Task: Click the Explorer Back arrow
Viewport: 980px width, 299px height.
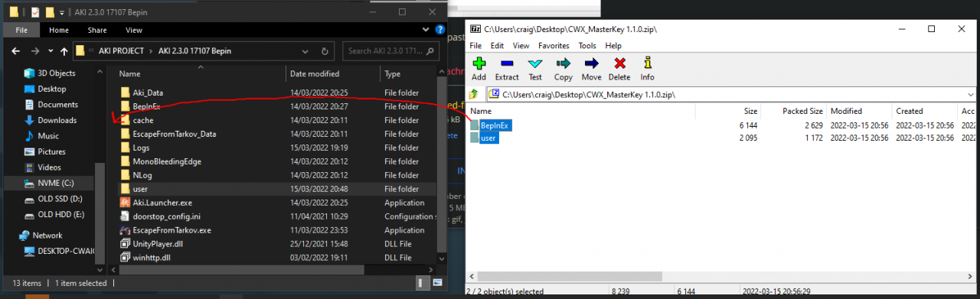Action: (x=15, y=51)
